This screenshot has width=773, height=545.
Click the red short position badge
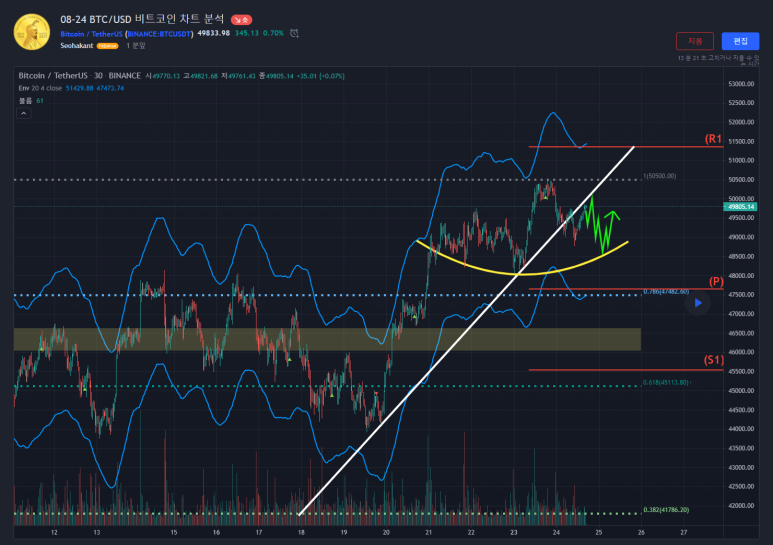tap(243, 19)
